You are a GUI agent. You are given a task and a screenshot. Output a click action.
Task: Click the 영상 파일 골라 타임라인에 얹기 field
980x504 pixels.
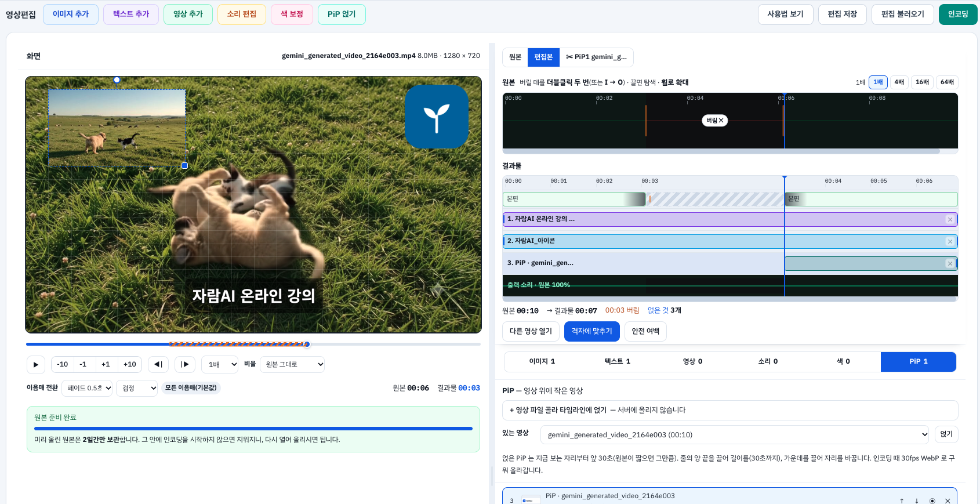730,410
